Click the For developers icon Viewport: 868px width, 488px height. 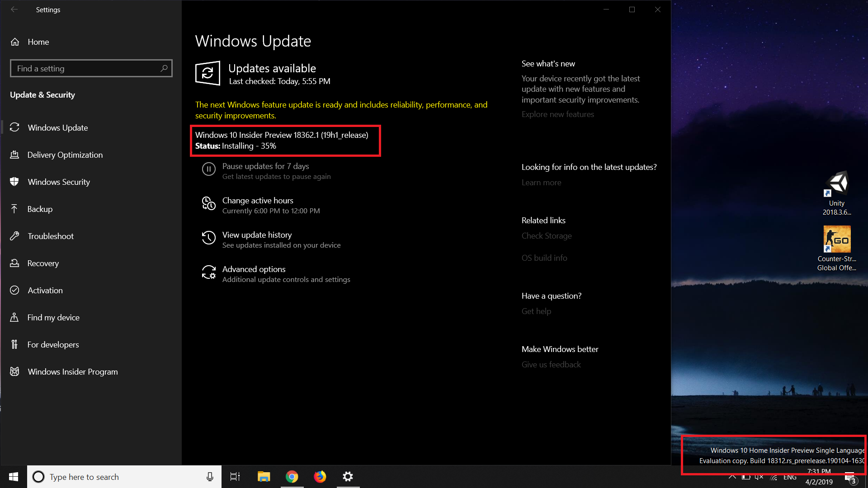14,344
